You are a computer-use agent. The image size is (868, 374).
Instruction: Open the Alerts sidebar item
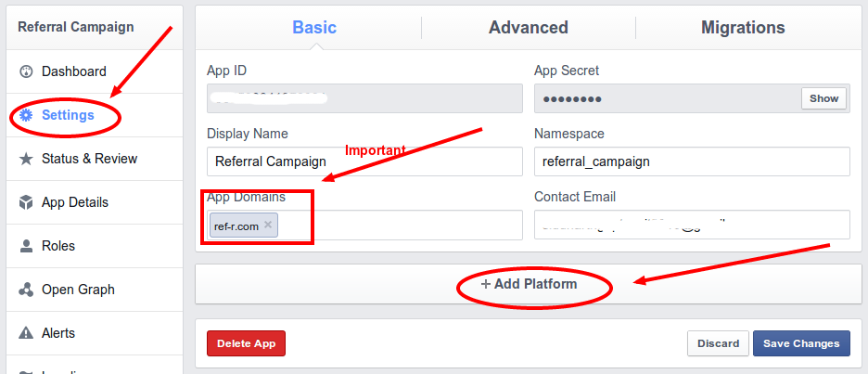[x=95, y=333]
